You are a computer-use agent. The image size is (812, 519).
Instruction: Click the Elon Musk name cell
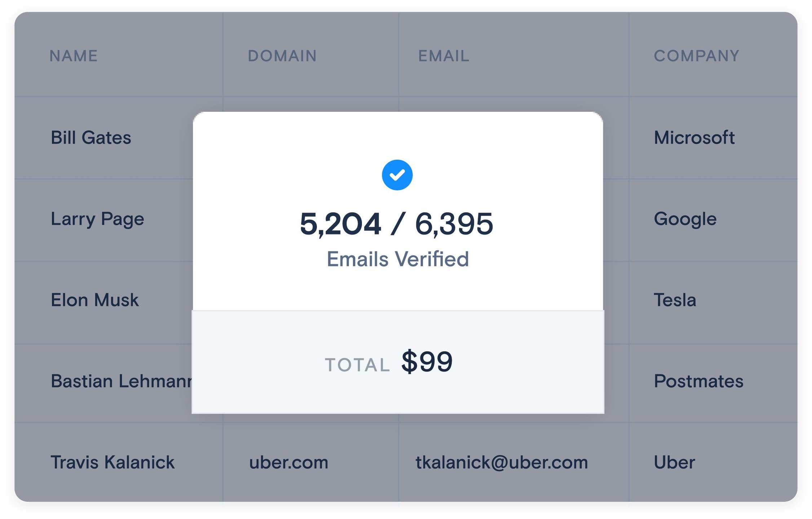click(94, 300)
